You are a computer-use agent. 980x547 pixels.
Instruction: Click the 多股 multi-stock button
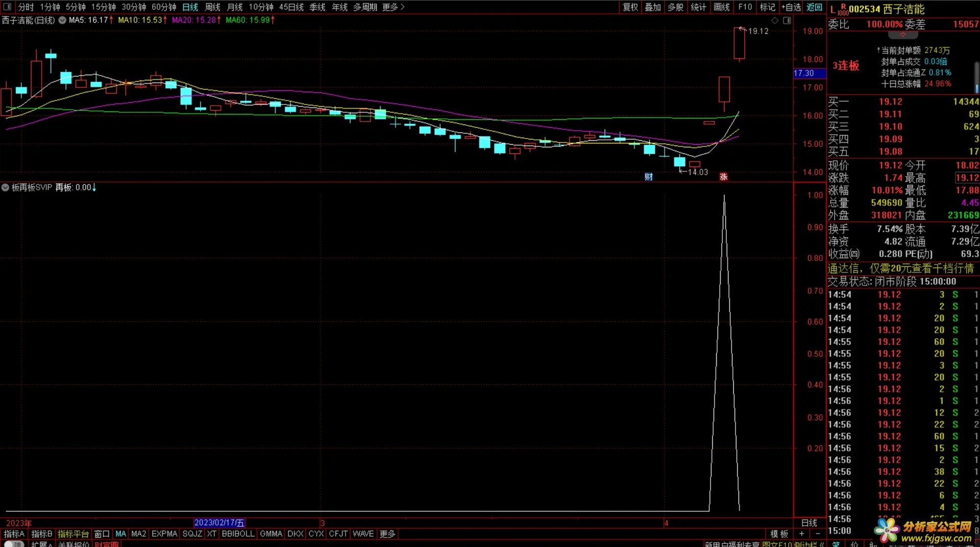click(675, 7)
